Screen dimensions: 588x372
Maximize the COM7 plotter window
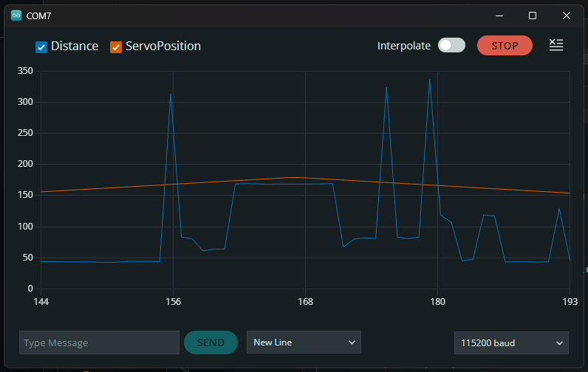(x=533, y=15)
